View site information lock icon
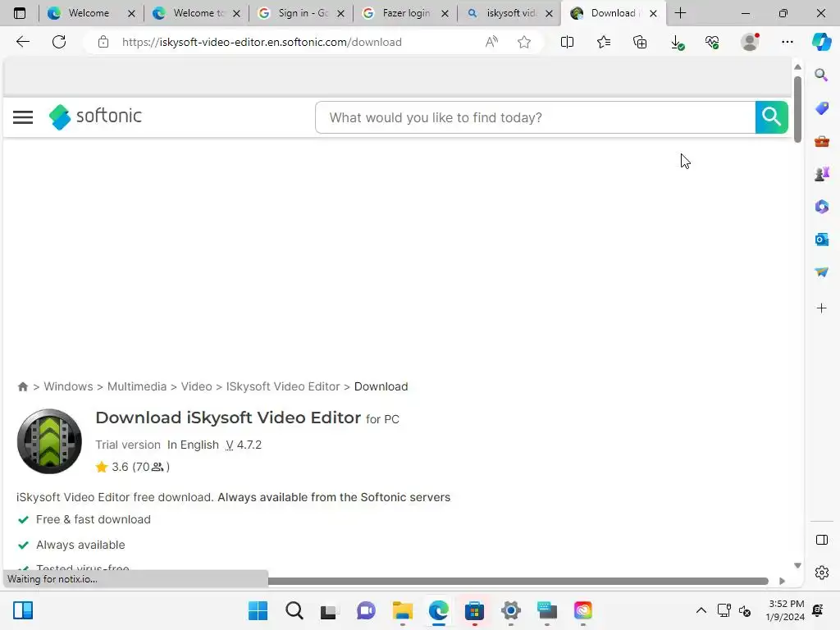Viewport: 840px width, 630px height. 103,42
